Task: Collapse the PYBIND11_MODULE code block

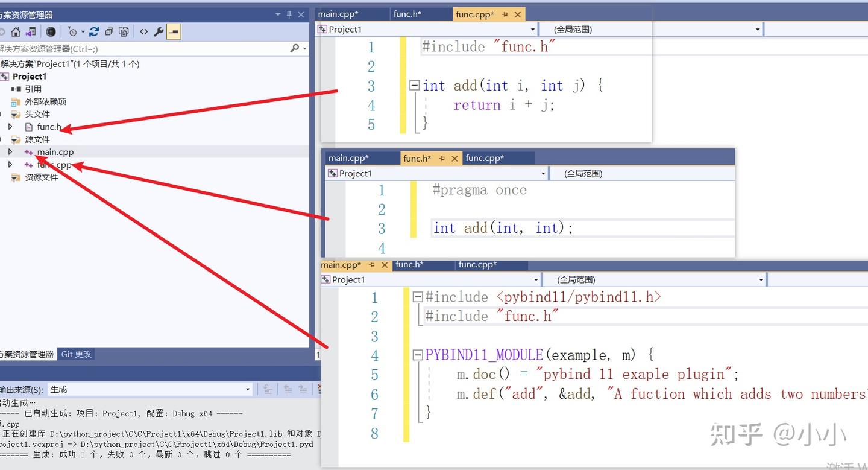Action: pyautogui.click(x=418, y=355)
